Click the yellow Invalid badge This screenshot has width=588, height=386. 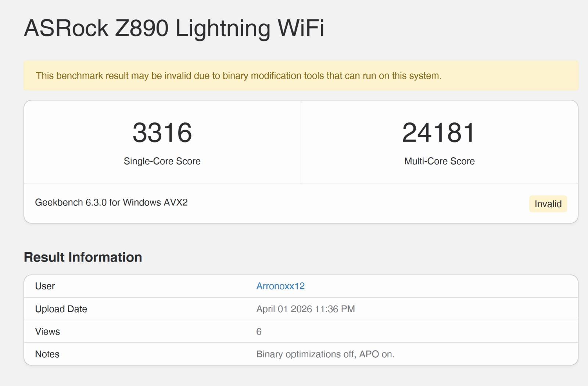(548, 204)
